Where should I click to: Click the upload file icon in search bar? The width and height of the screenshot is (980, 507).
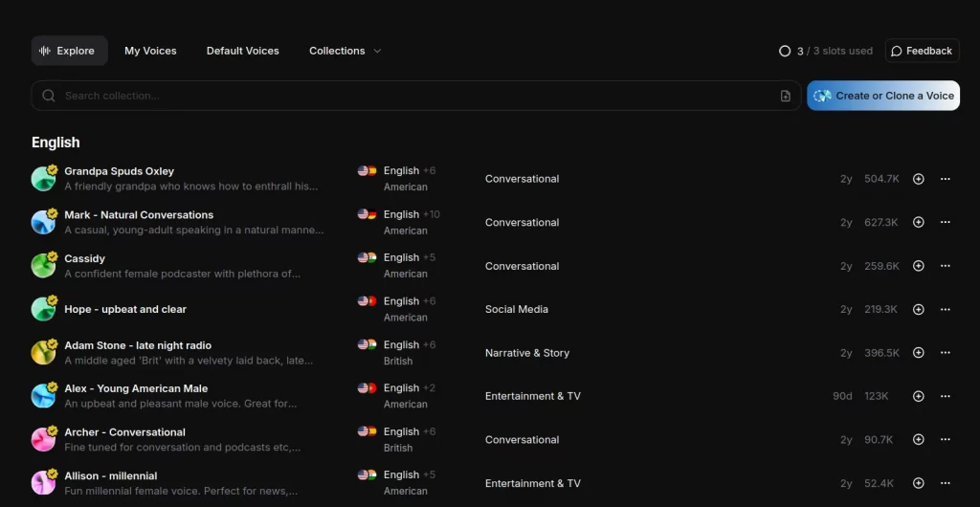coord(786,96)
